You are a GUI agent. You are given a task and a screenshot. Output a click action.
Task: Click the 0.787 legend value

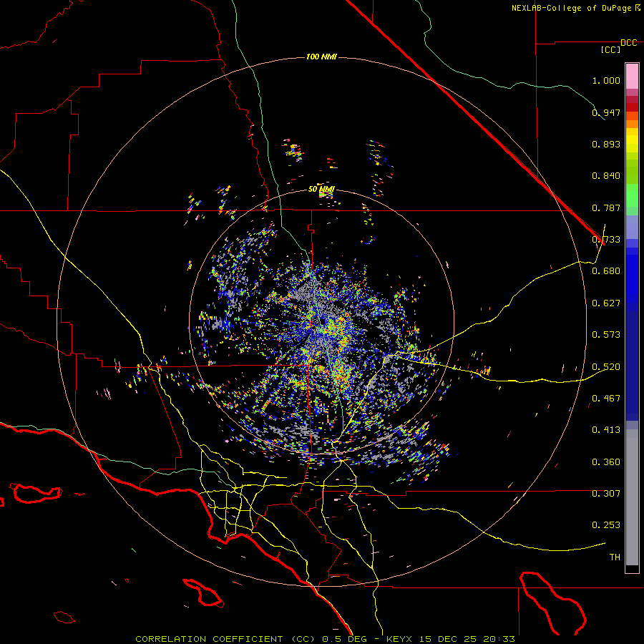point(606,208)
